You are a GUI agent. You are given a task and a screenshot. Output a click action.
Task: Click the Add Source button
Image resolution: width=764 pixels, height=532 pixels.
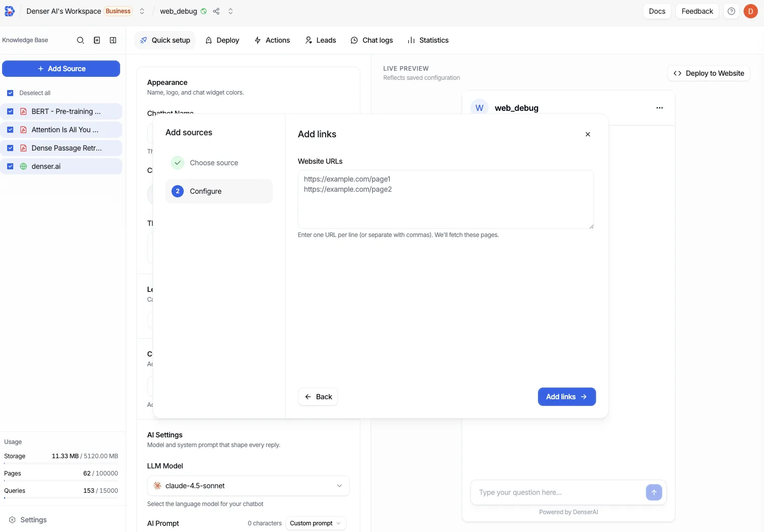click(x=61, y=69)
